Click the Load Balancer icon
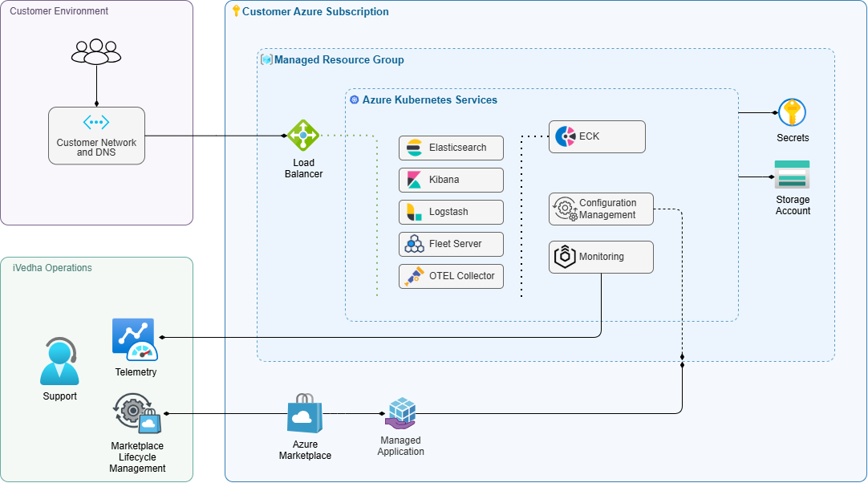 click(x=303, y=135)
